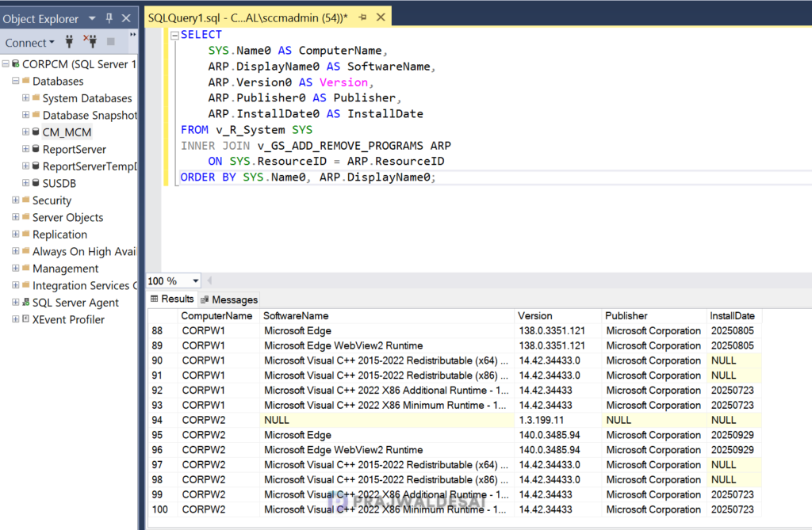Click the ReportServer database cylinder icon
Viewport: 812px width, 530px height.
tap(36, 149)
